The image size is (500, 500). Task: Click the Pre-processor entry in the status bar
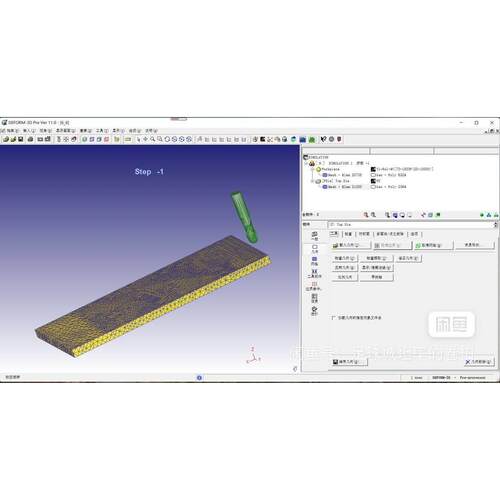[472, 378]
